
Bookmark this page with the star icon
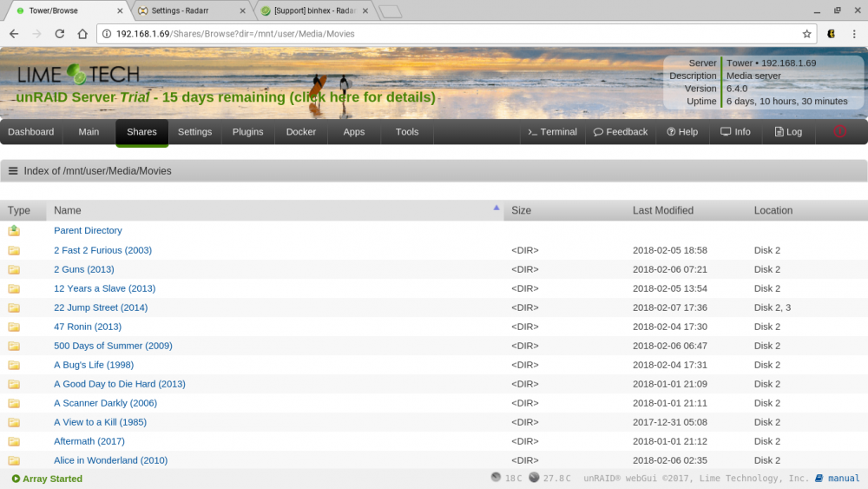806,34
